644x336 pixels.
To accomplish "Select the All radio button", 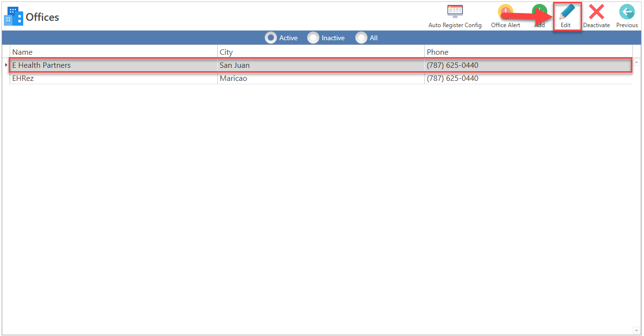I will point(361,38).
